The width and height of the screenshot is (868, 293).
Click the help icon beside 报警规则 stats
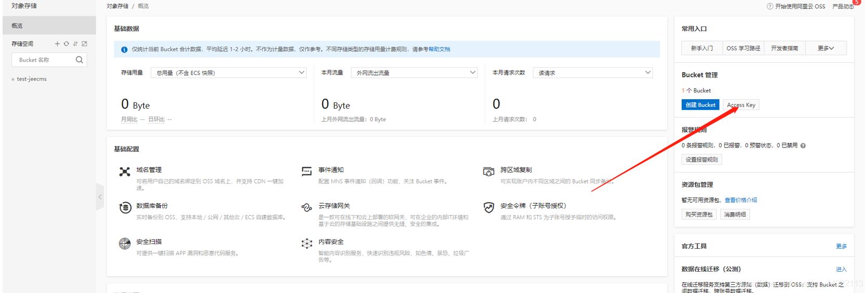point(803,146)
